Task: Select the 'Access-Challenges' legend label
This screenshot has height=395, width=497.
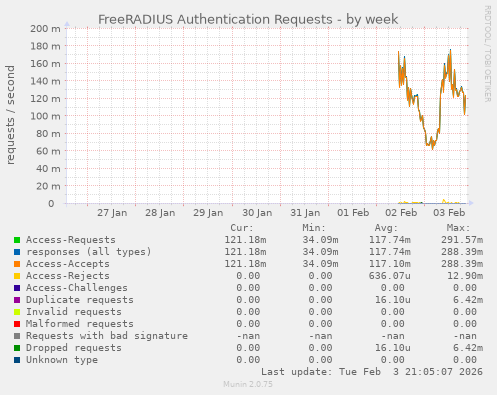Action: pos(77,288)
